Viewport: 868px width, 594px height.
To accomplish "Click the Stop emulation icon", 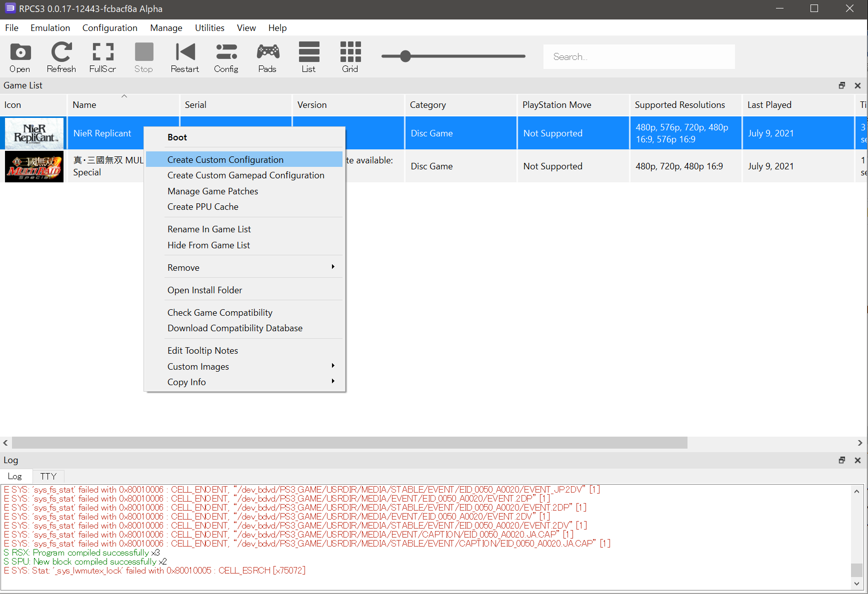I will point(144,57).
